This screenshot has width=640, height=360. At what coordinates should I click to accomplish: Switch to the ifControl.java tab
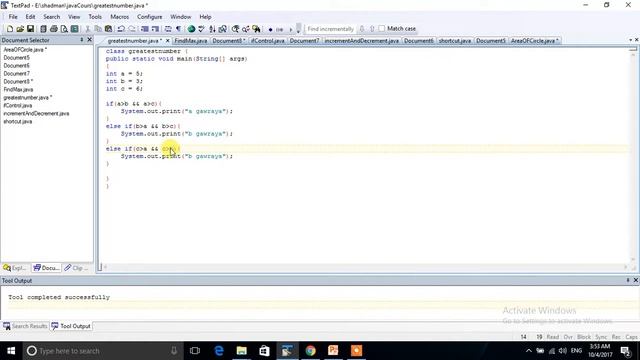pyautogui.click(x=267, y=41)
